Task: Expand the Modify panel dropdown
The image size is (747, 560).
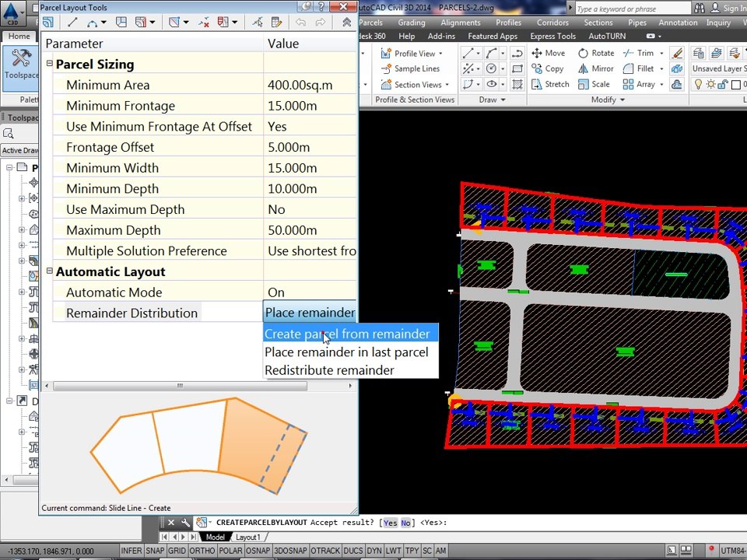Action: pos(608,100)
